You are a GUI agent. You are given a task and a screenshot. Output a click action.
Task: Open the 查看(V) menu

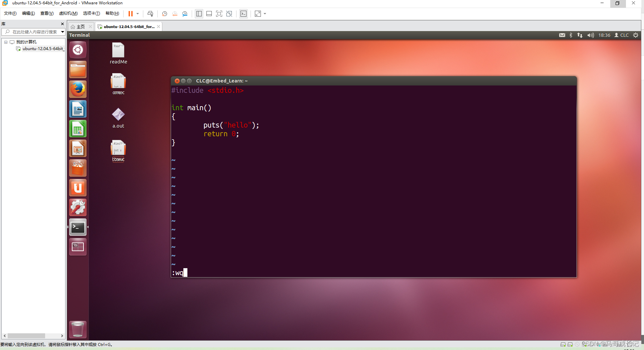[47, 13]
